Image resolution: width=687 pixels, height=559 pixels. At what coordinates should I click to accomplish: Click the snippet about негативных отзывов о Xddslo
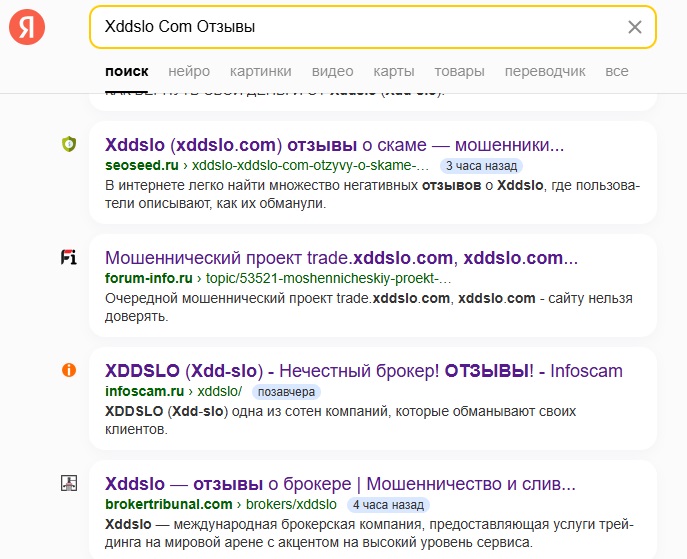pyautogui.click(x=372, y=195)
